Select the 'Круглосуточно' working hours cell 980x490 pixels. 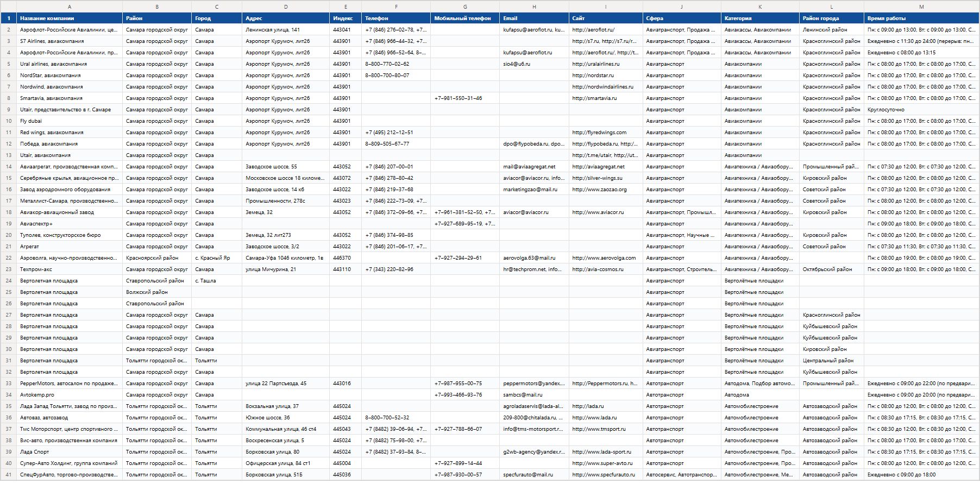(x=921, y=110)
